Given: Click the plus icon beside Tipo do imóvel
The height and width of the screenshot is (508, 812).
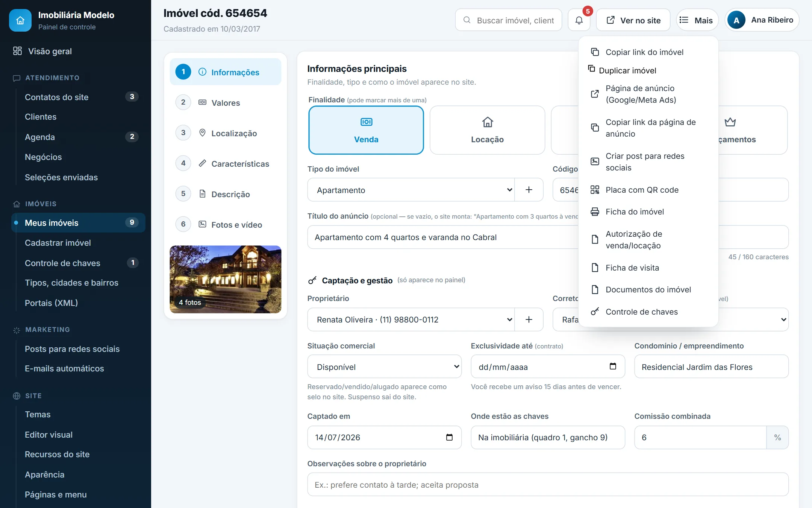Looking at the screenshot, I should (x=529, y=190).
